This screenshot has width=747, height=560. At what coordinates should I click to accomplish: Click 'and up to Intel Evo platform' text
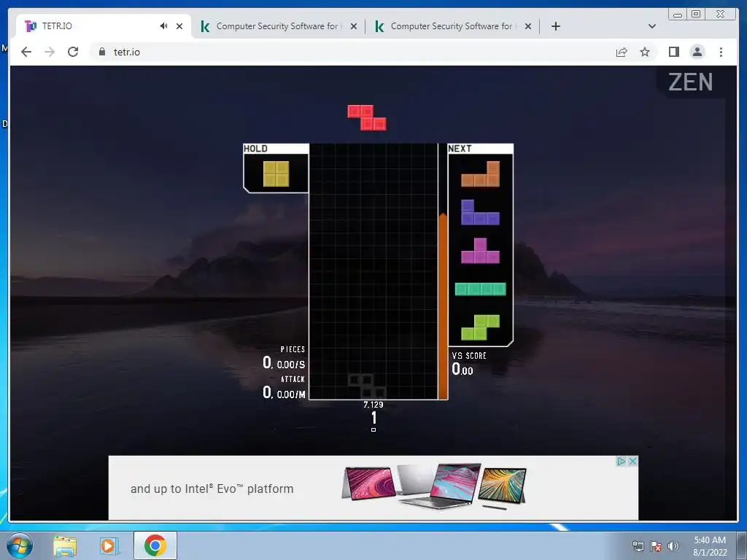(212, 489)
